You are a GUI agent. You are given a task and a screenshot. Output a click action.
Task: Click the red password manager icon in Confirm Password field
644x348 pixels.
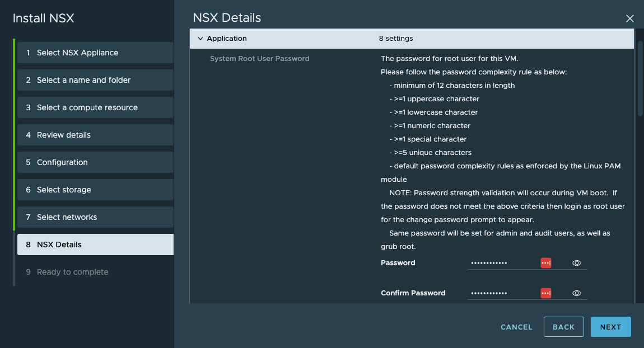pos(546,293)
